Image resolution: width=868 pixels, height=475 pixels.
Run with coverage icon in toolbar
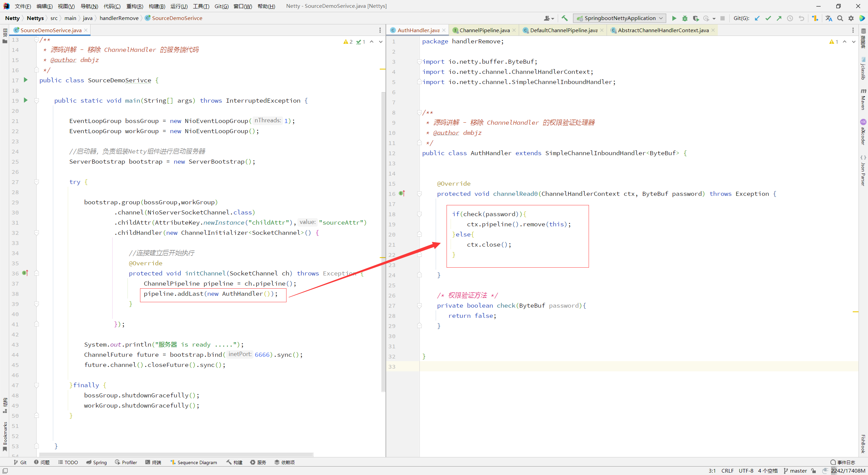[x=696, y=18]
